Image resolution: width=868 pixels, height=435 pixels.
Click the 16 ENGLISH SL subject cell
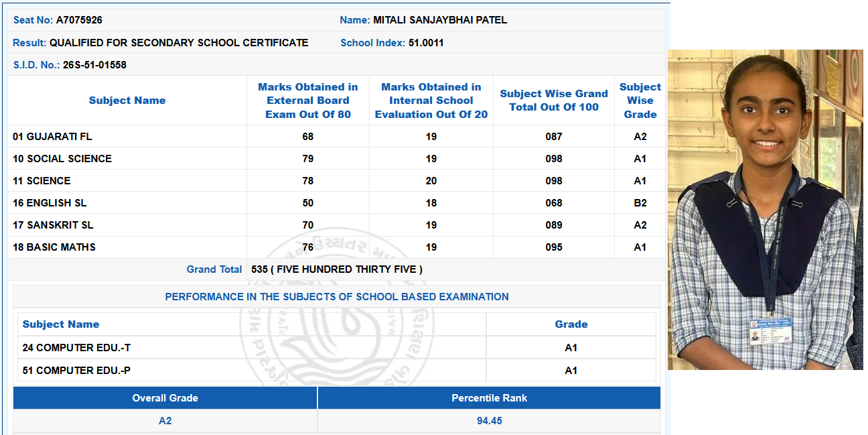127,203
